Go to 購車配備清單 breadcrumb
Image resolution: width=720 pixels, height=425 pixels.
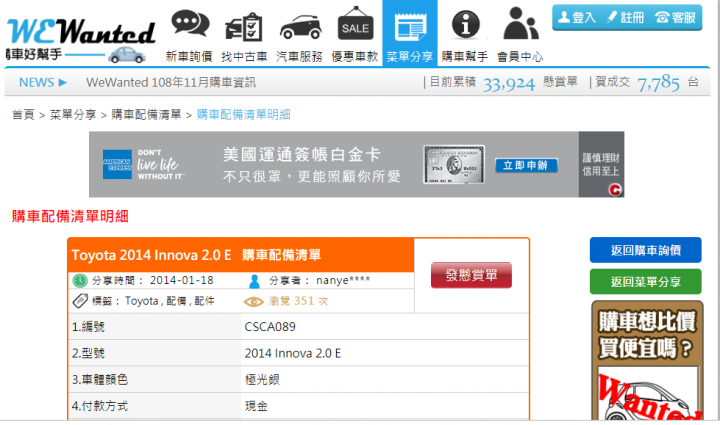pos(146,115)
